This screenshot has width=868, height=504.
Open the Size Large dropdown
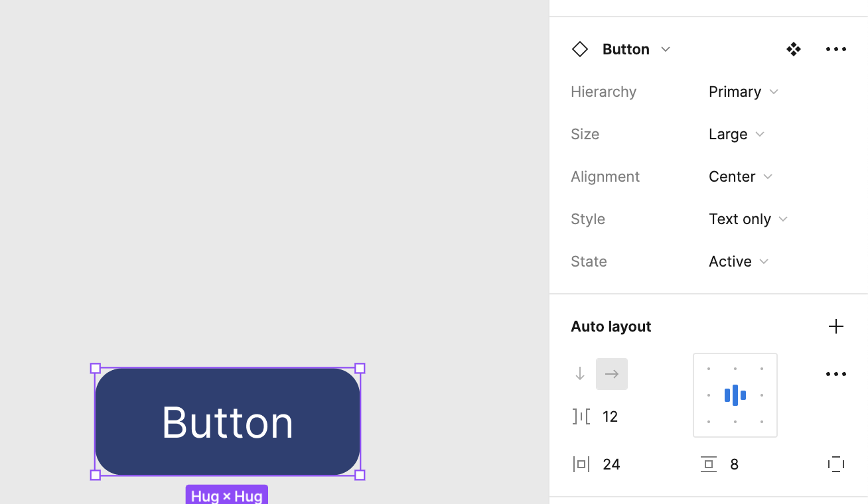tap(737, 134)
